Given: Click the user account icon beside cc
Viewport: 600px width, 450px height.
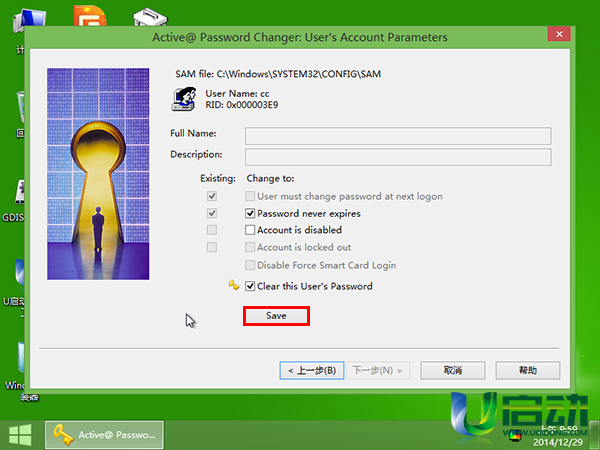Looking at the screenshot, I should coord(184,99).
